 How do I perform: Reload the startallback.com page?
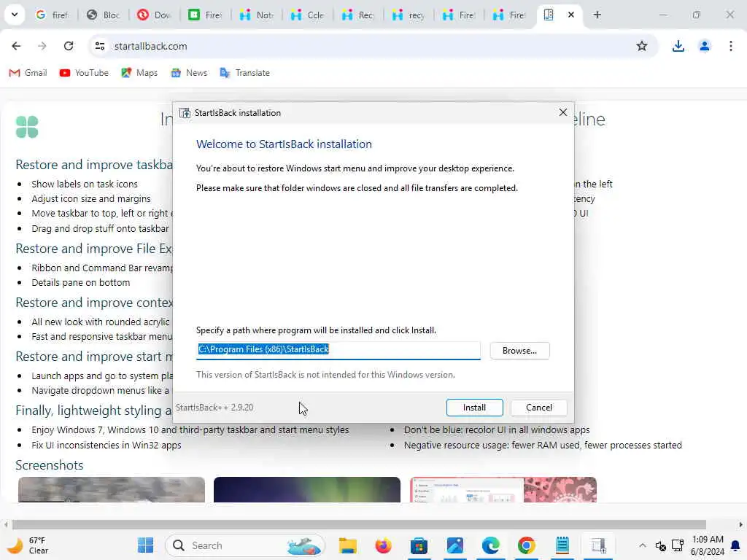pyautogui.click(x=69, y=46)
